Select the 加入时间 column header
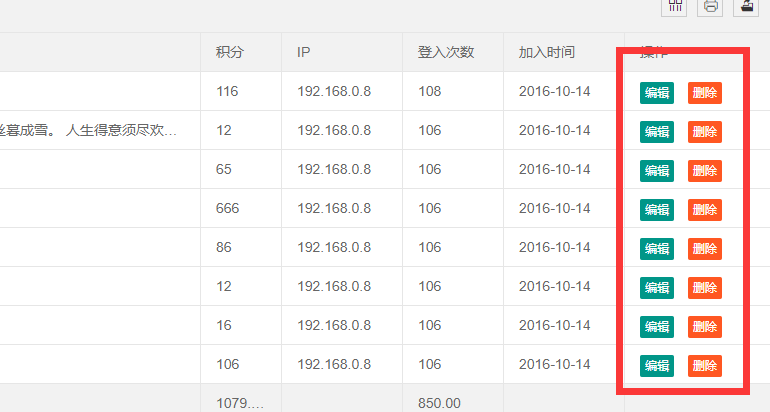The height and width of the screenshot is (412, 770). click(x=564, y=52)
